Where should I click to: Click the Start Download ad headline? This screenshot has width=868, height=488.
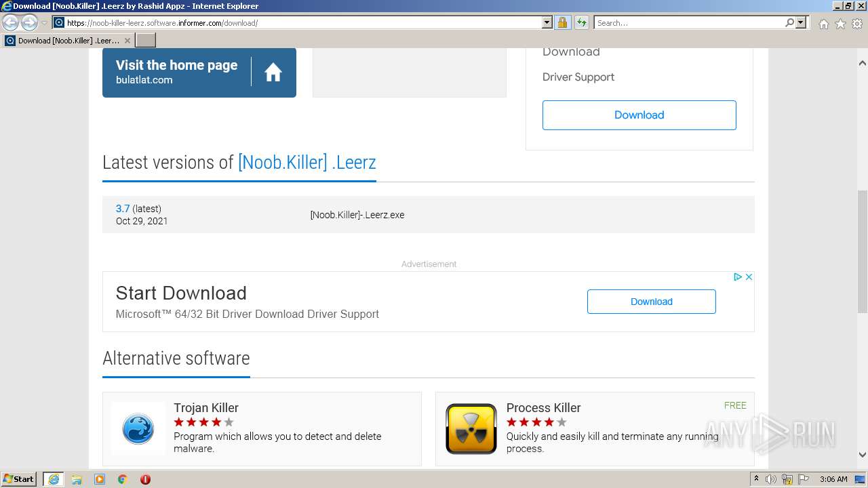point(181,293)
